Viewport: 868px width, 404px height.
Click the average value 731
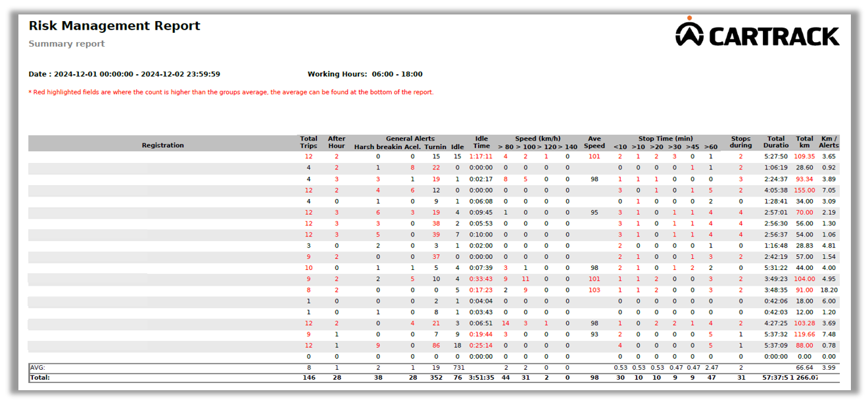pyautogui.click(x=458, y=369)
